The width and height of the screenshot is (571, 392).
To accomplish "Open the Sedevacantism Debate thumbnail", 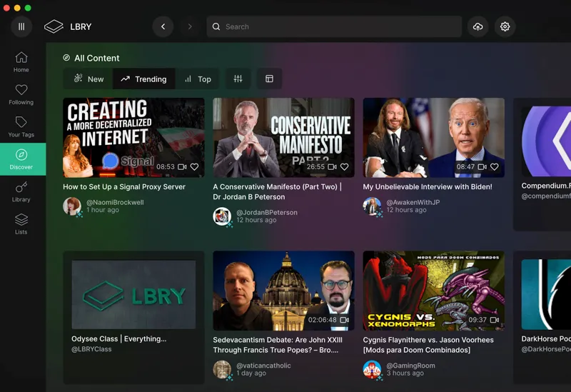I will pyautogui.click(x=283, y=291).
